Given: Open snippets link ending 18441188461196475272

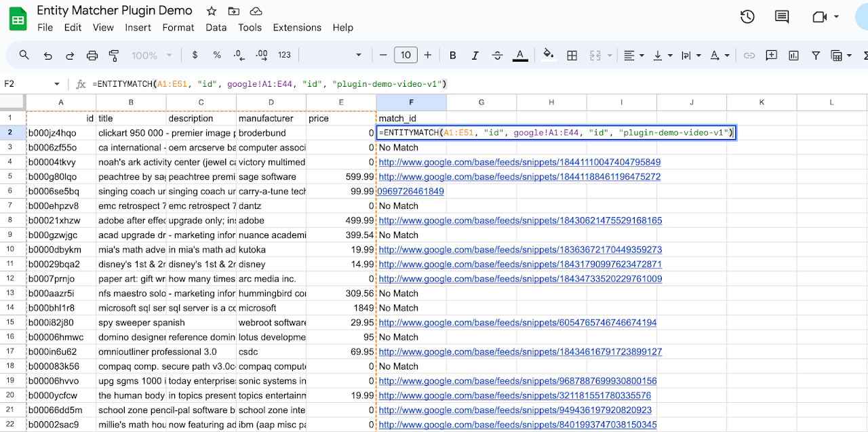Looking at the screenshot, I should (x=519, y=177).
